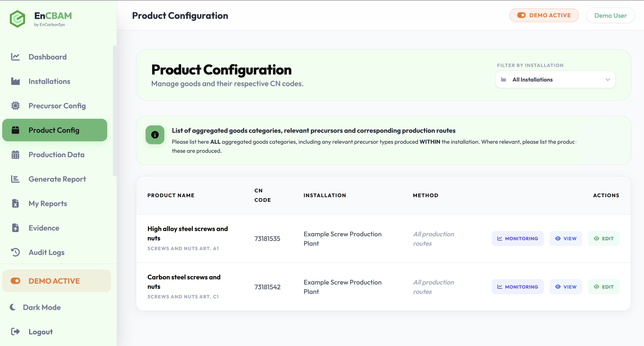Viewport: 644px width, 346px height.
Task: Click the Installations factory icon
Action: pos(16,81)
